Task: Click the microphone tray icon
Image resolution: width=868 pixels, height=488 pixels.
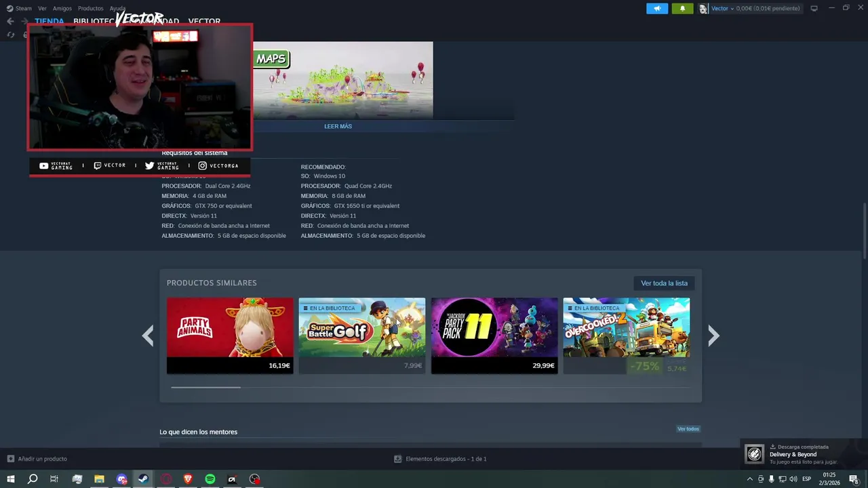Action: (x=771, y=479)
